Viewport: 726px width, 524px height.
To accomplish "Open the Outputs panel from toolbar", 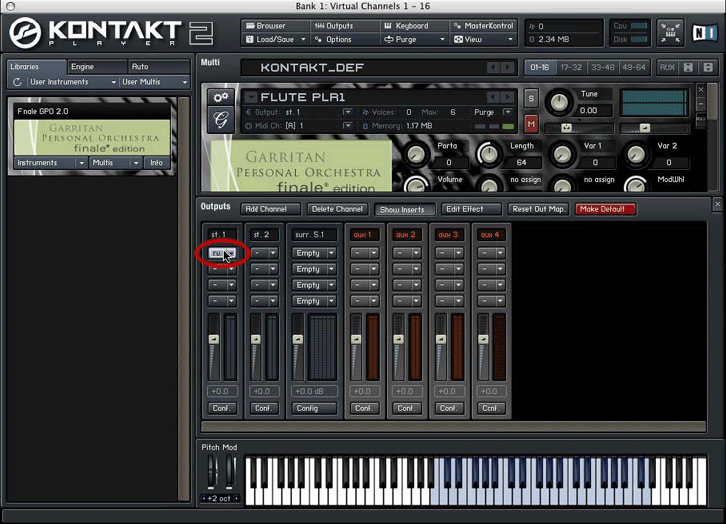I will (344, 26).
